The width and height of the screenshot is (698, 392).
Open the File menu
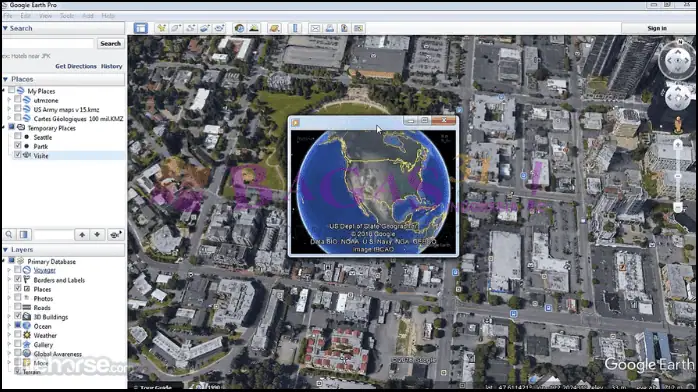click(x=8, y=16)
